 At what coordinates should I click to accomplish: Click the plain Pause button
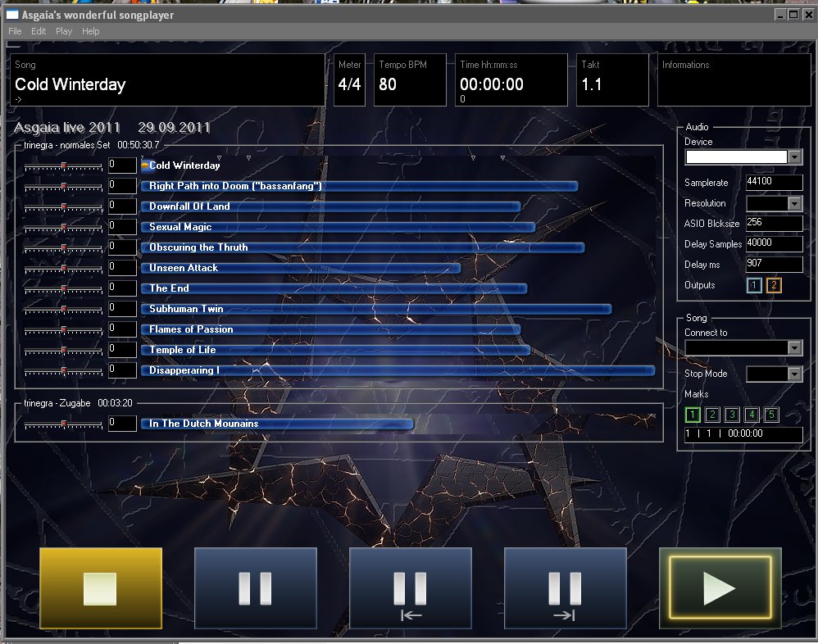pyautogui.click(x=255, y=587)
